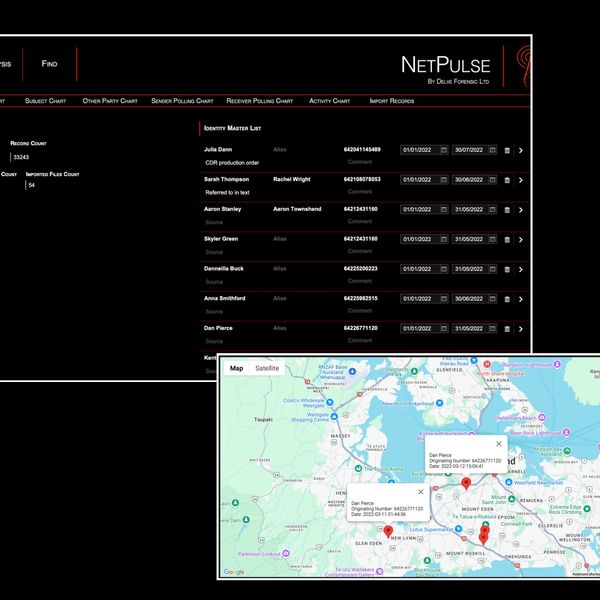Viewport: 600px width, 600px height.
Task: Open start date calendar for Dan Pierce
Action: (443, 329)
